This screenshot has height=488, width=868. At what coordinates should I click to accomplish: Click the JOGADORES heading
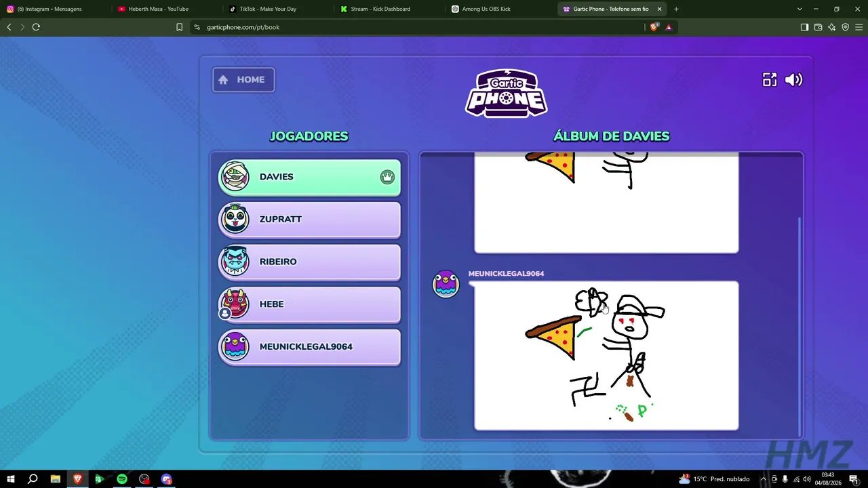[309, 136]
